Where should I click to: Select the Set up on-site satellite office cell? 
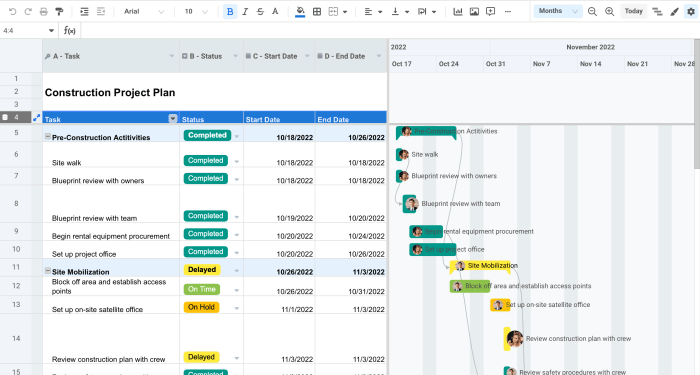tap(111, 304)
